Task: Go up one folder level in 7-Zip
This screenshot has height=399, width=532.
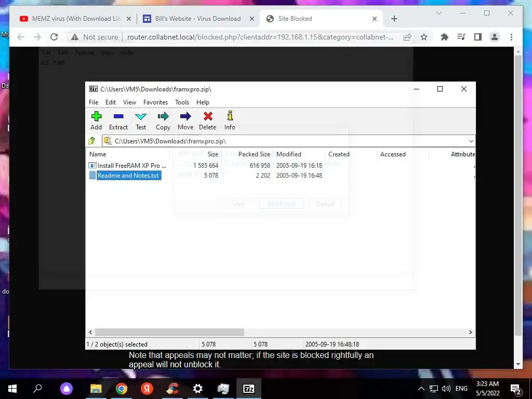Action: coord(92,141)
